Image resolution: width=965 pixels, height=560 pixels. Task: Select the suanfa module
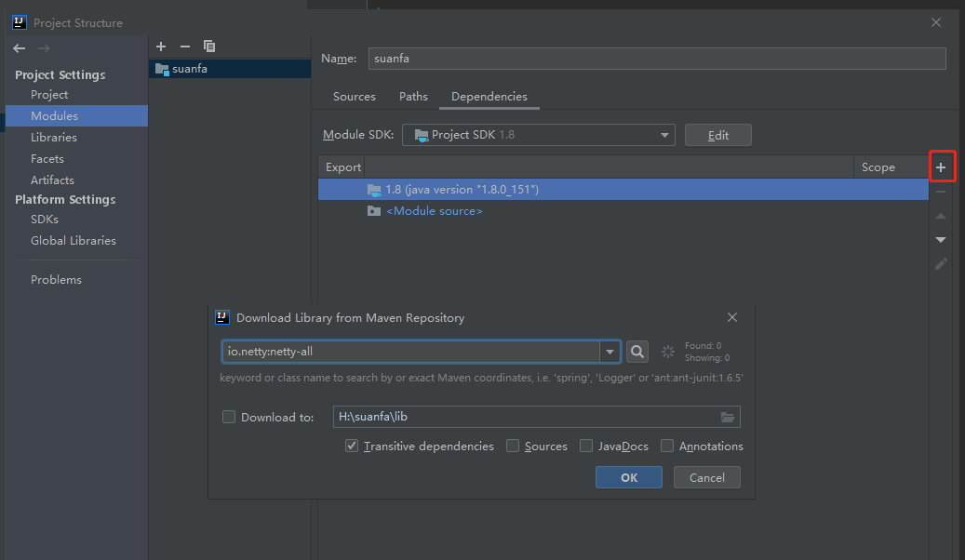tap(230, 69)
